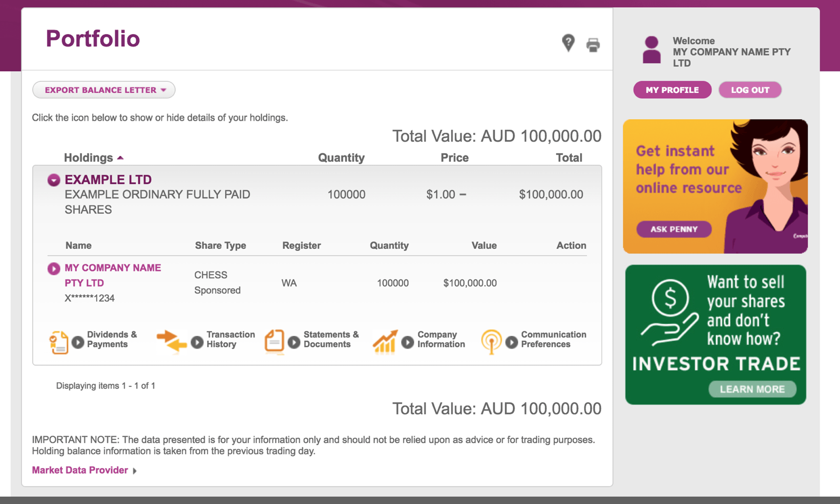Click the Statements & Documents paper icon

pos(274,342)
